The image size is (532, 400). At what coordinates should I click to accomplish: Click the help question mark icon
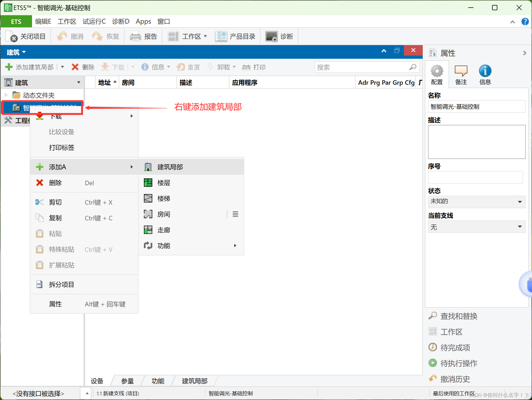click(525, 22)
